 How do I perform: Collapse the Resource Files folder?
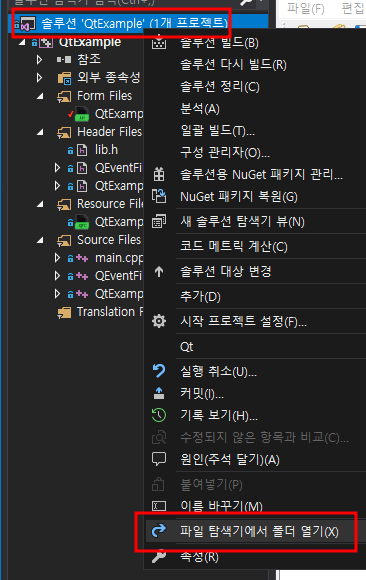(40, 204)
